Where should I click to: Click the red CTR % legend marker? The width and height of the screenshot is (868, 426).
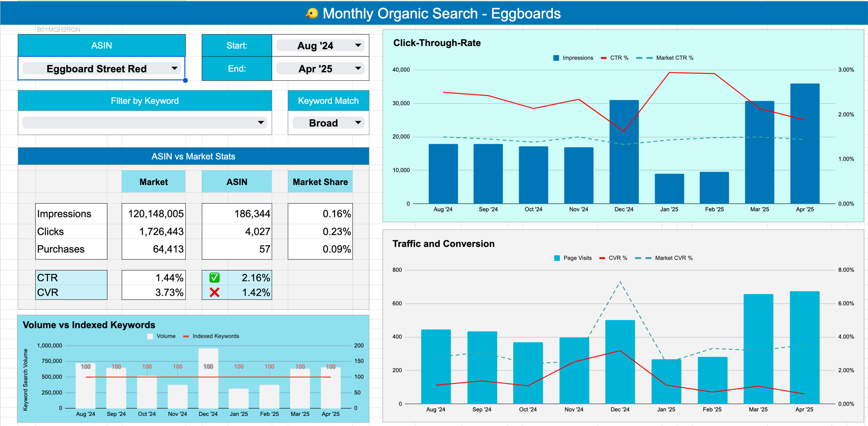click(x=604, y=58)
